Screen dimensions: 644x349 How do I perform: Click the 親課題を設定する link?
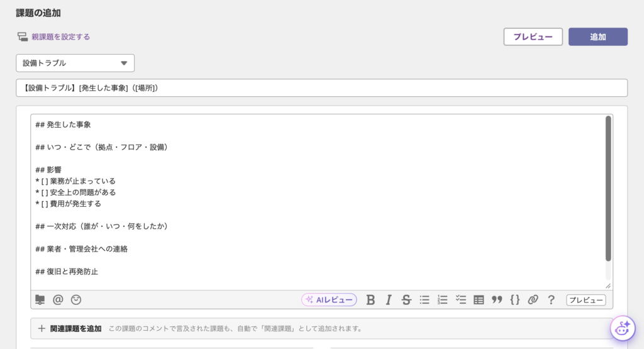tap(61, 36)
